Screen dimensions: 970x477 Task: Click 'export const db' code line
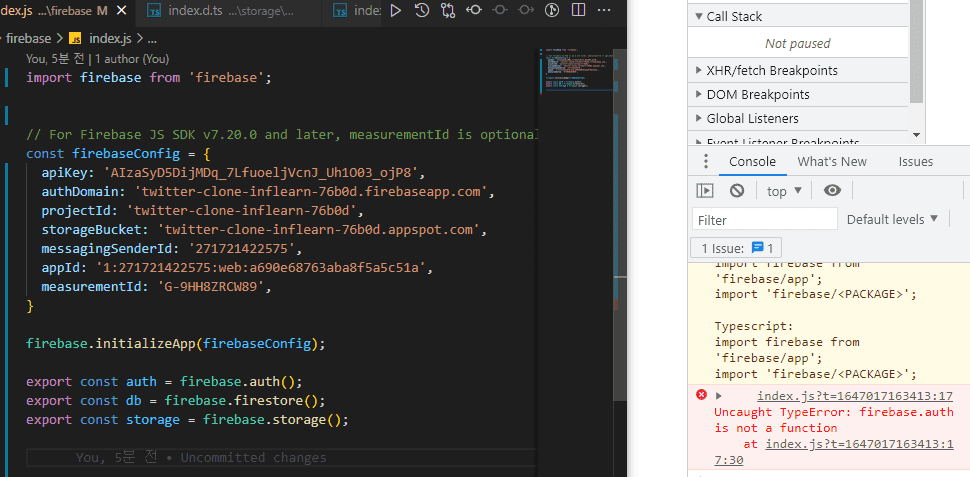[176, 401]
